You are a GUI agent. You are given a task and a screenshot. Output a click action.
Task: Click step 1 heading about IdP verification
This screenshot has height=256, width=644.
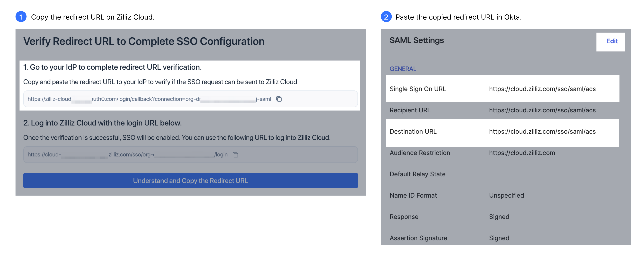112,67
